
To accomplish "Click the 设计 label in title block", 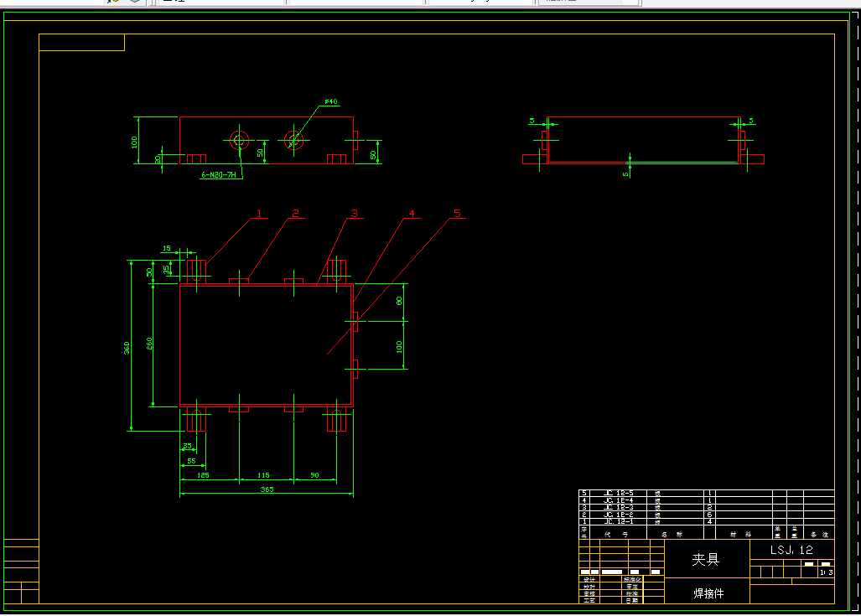I will pos(589,580).
